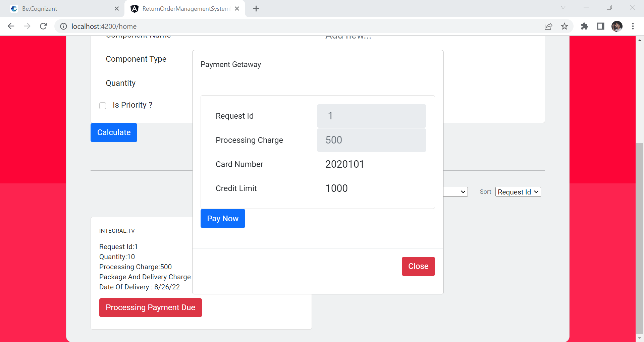Click the Request Id field
Image resolution: width=644 pixels, height=342 pixels.
click(x=372, y=116)
